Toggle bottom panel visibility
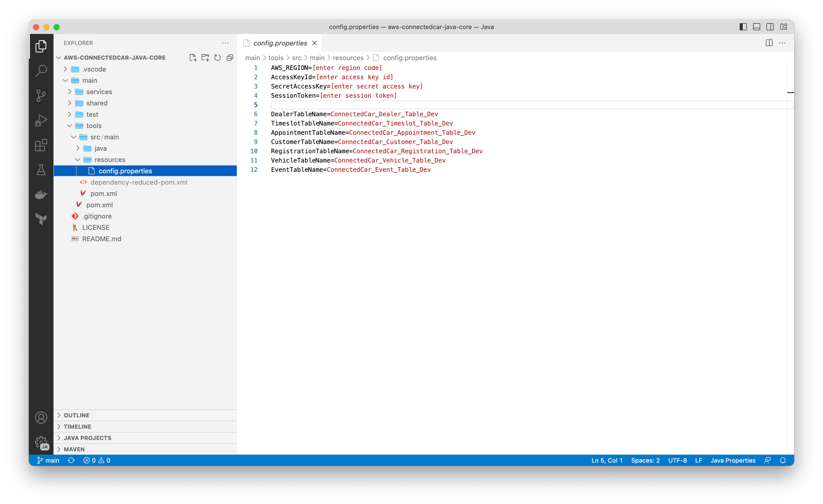Image resolution: width=823 pixels, height=504 pixels. pyautogui.click(x=757, y=27)
